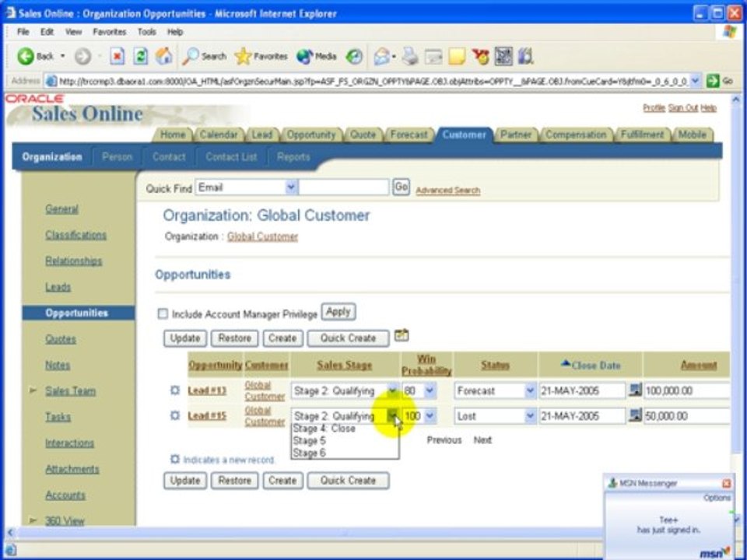Open Advanced Search link
The height and width of the screenshot is (560, 747).
[x=448, y=191]
